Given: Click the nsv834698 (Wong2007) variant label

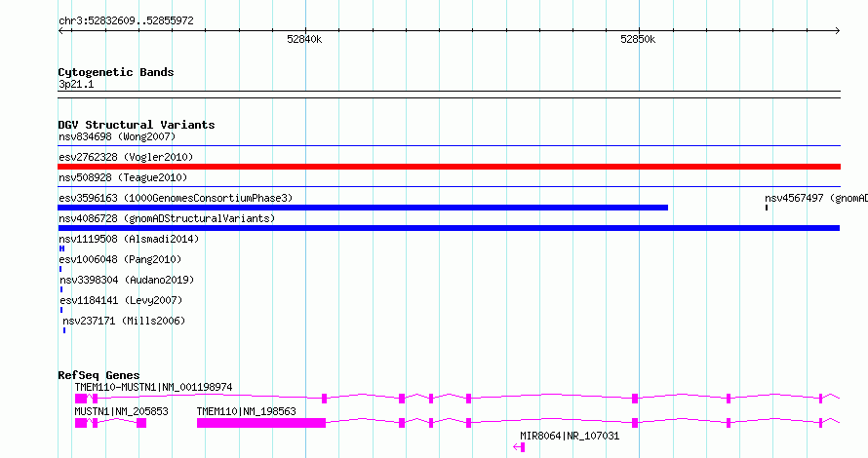Looking at the screenshot, I should click(117, 136).
